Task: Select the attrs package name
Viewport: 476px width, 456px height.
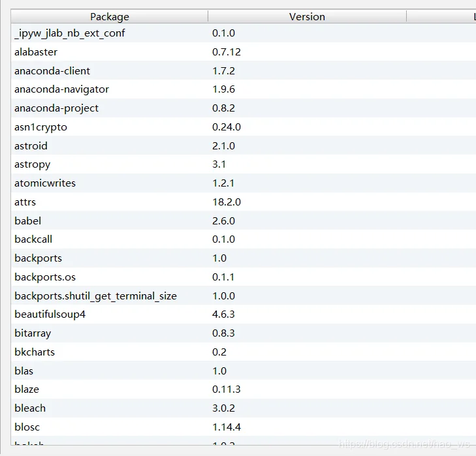Action: pyautogui.click(x=25, y=202)
